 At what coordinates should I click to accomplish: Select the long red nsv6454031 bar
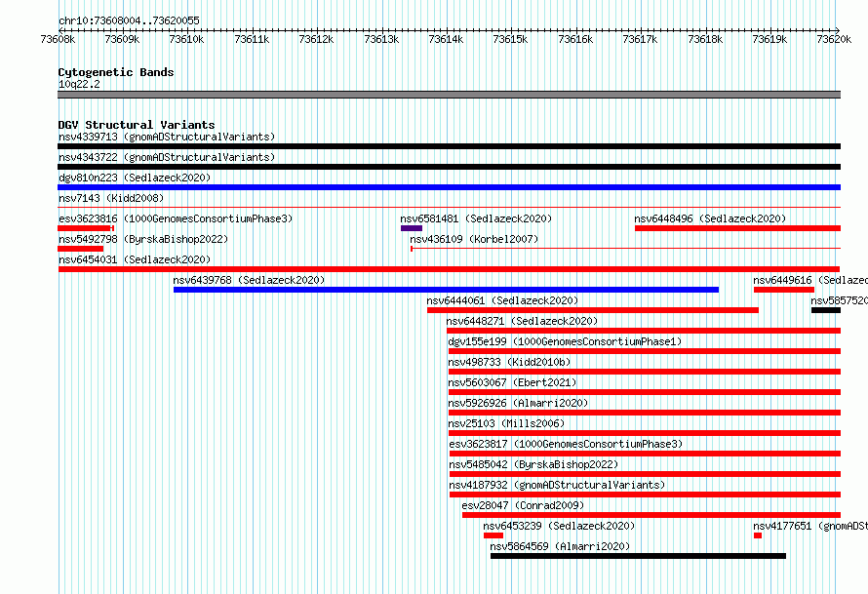[x=449, y=269]
